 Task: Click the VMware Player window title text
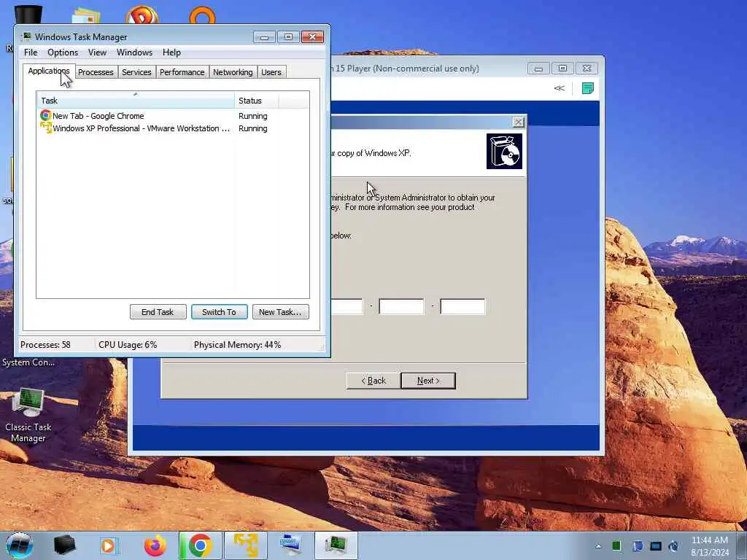[x=405, y=68]
